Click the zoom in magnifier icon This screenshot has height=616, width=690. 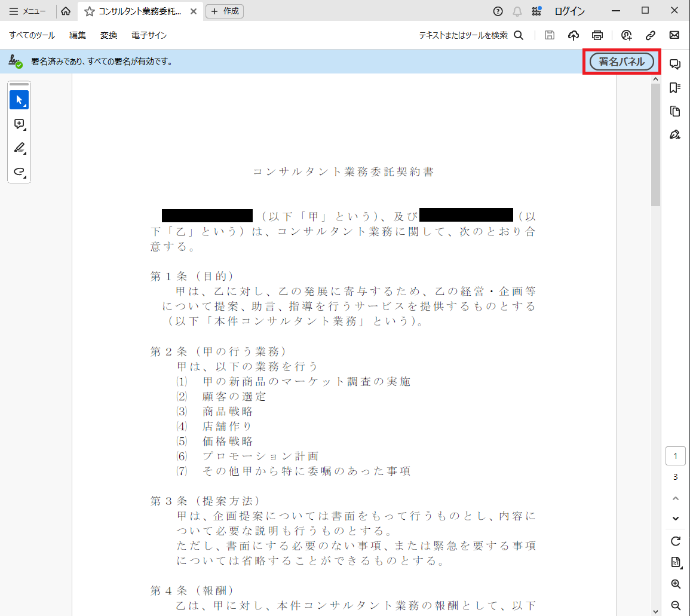point(676,584)
